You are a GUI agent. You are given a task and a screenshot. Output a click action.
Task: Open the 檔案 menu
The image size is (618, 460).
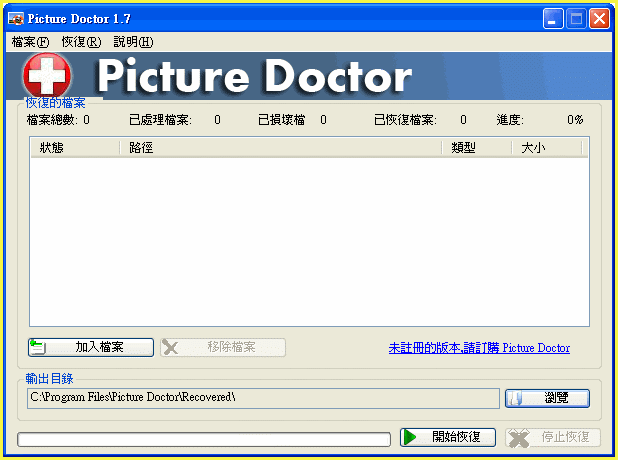[x=30, y=42]
